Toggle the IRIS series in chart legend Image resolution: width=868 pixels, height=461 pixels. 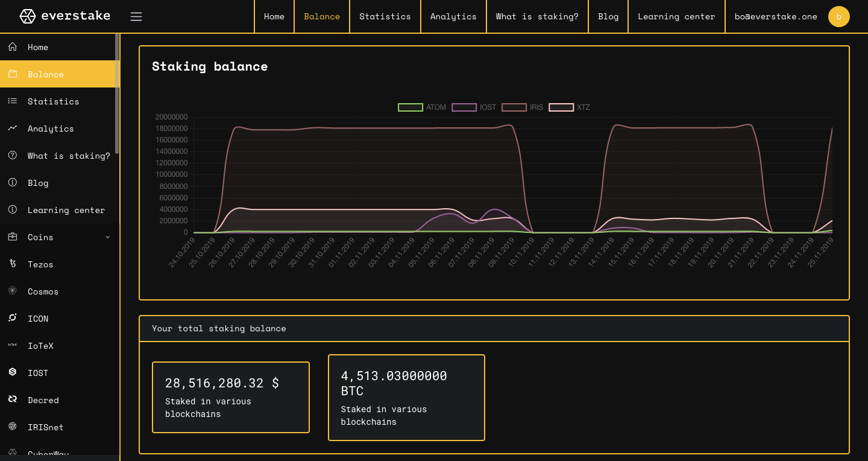523,107
